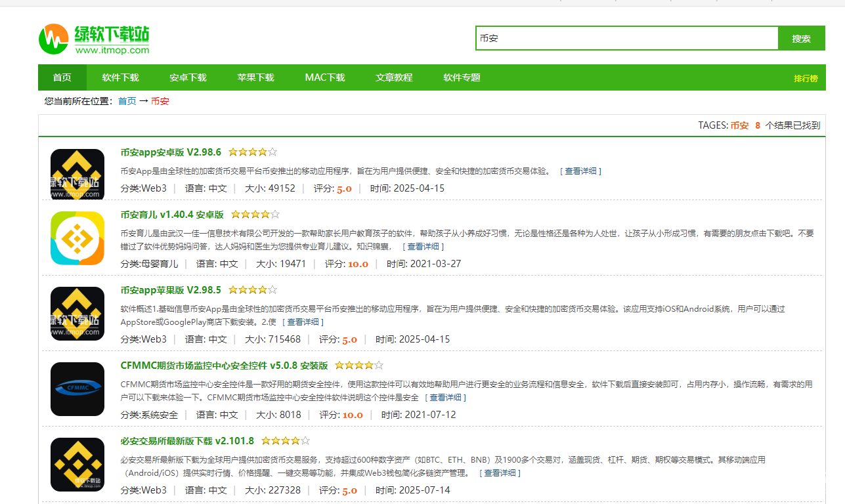Image resolution: width=845 pixels, height=504 pixels.
Task: Open the MAC下载 navigation item
Action: click(x=324, y=77)
